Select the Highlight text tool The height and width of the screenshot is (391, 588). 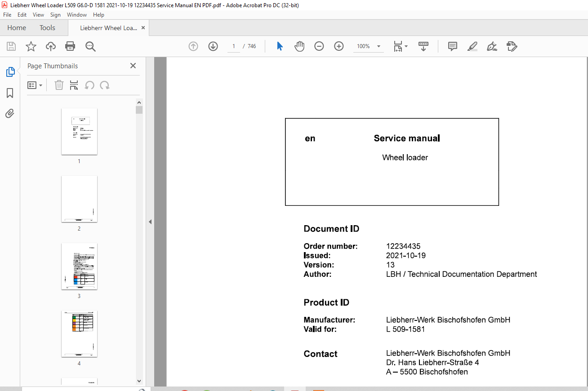pos(472,46)
